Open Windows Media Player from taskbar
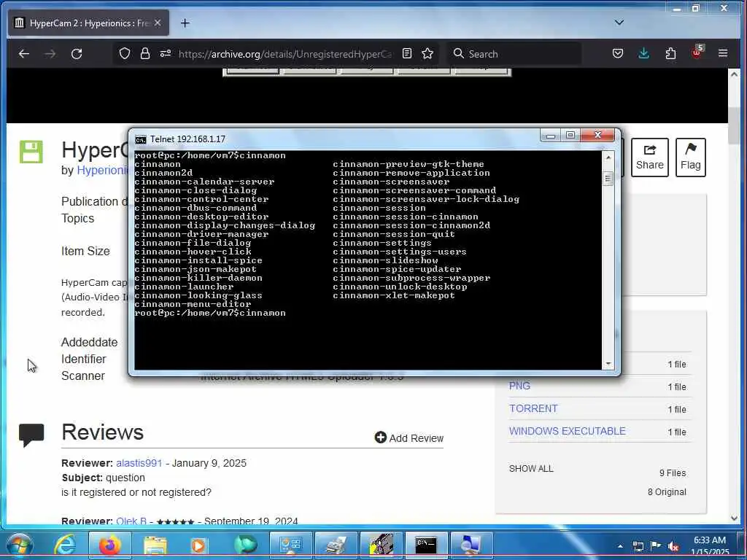The width and height of the screenshot is (747, 560). 198,545
